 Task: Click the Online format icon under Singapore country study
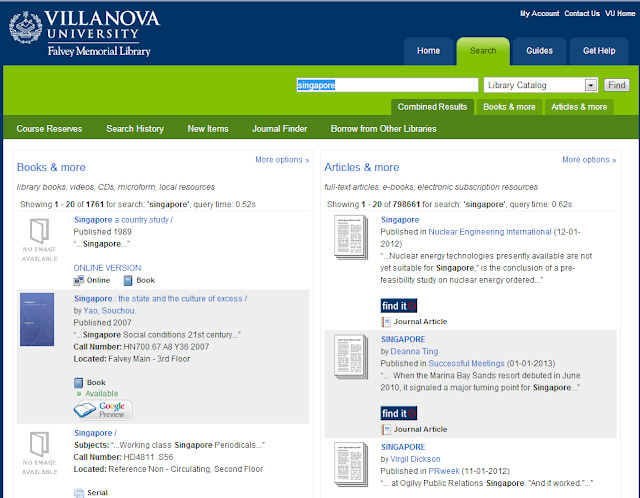(x=78, y=280)
